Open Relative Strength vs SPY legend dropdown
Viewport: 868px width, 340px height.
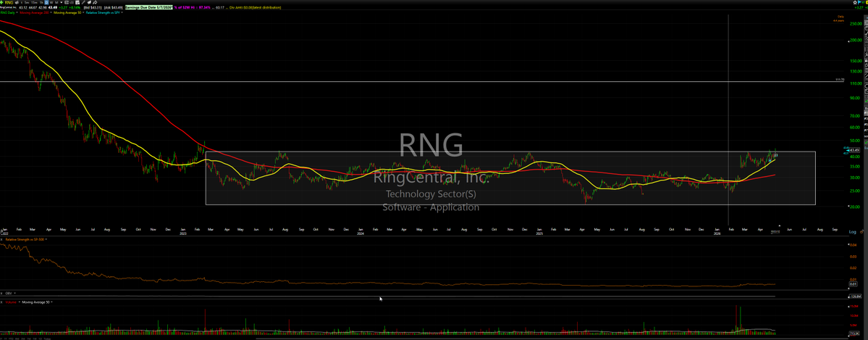(x=122, y=13)
